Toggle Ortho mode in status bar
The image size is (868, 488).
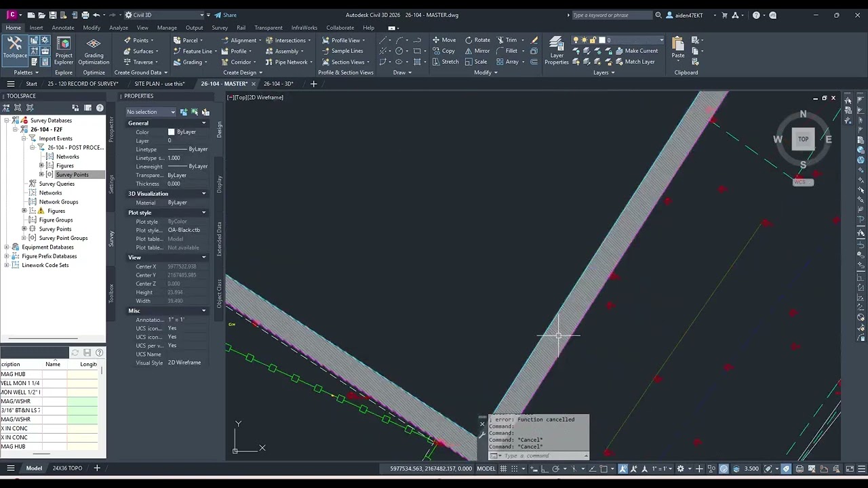544,468
